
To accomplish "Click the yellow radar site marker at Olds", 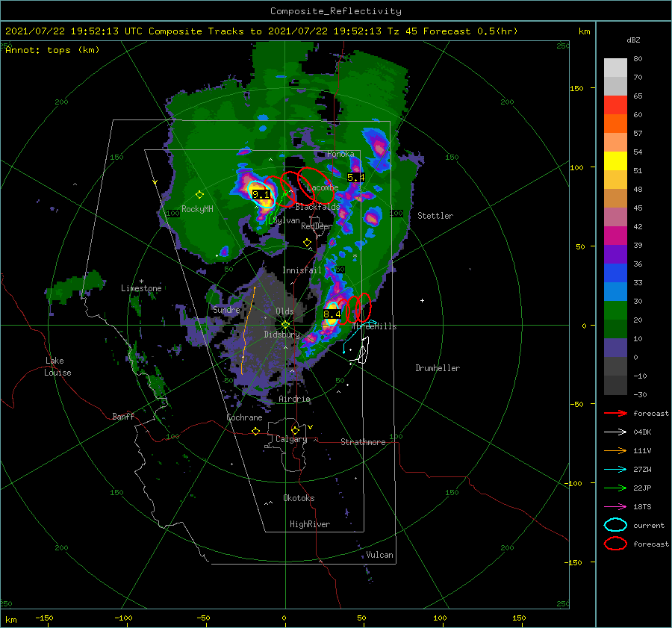I will (285, 325).
